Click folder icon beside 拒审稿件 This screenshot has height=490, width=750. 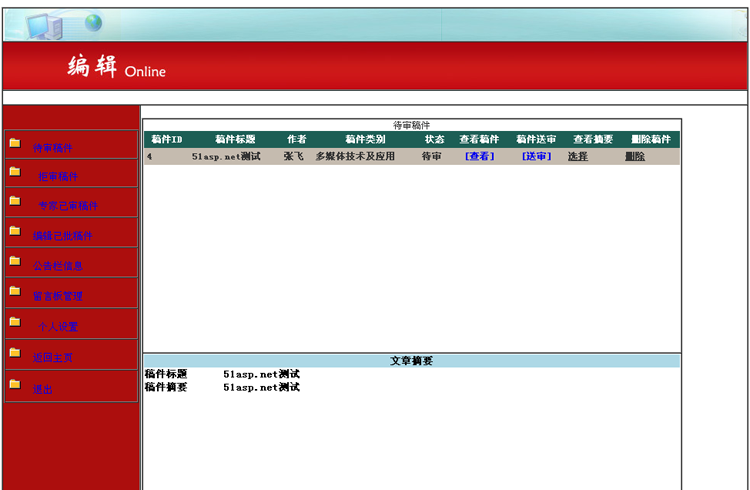[15, 171]
